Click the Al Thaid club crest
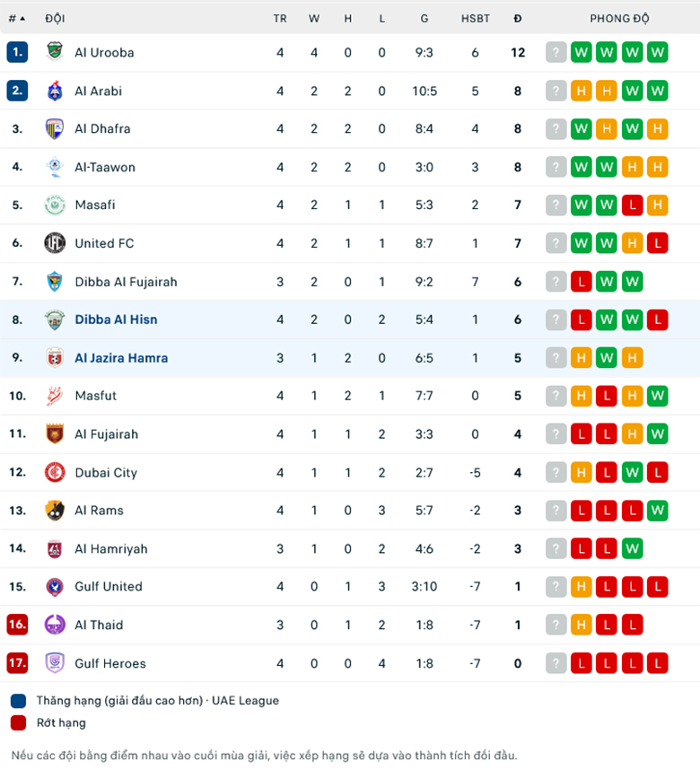 tap(55, 625)
